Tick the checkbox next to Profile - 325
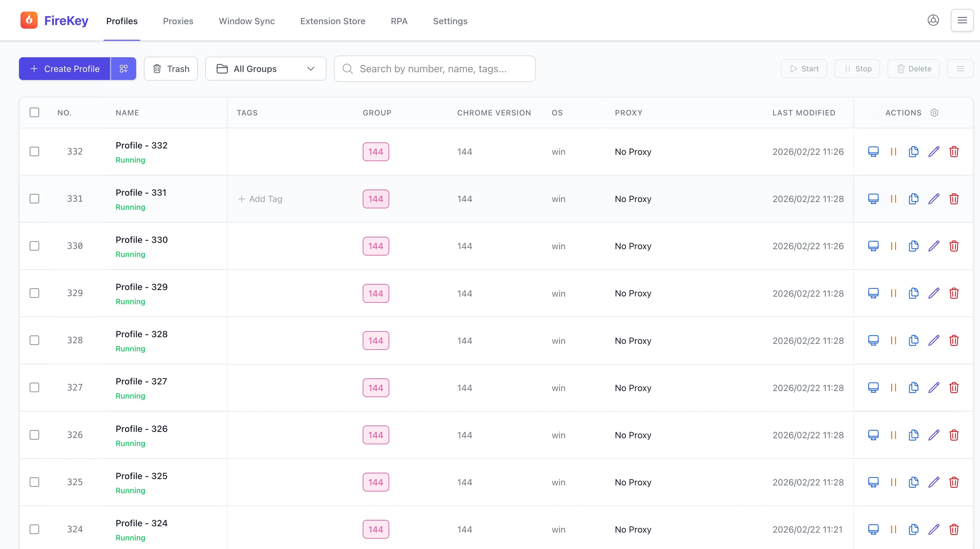The image size is (980, 549). 34,482
